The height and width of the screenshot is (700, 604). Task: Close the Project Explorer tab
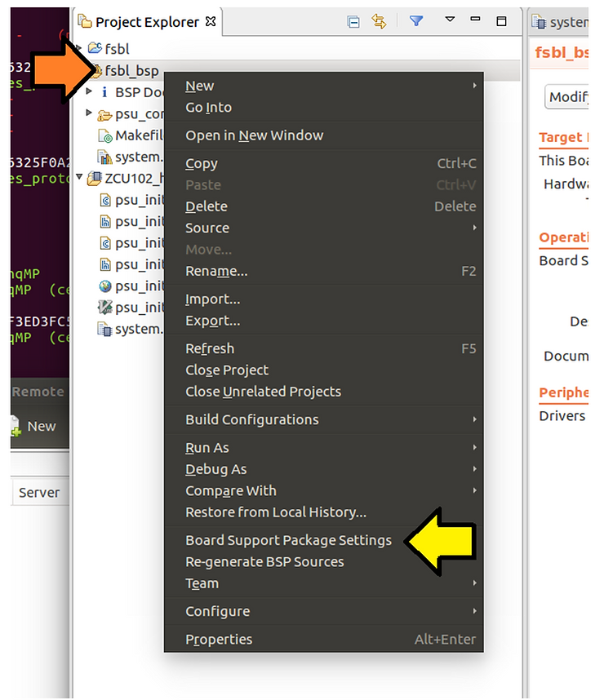(211, 21)
